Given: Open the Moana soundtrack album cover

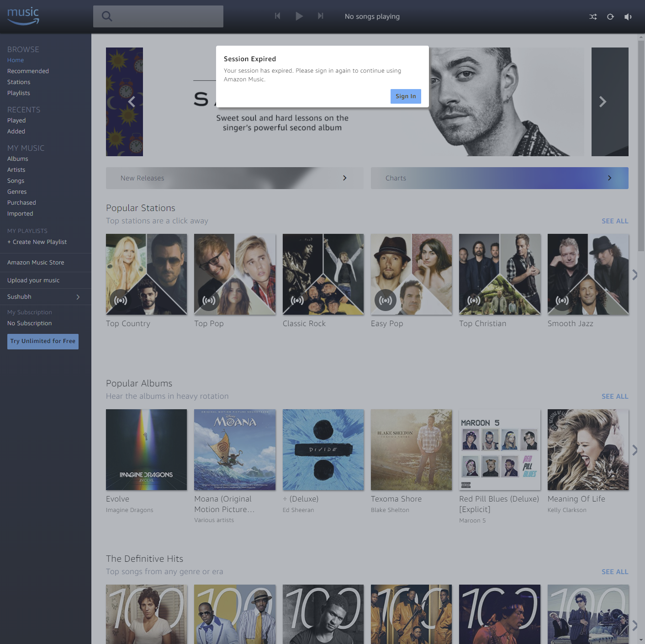Looking at the screenshot, I should [235, 450].
